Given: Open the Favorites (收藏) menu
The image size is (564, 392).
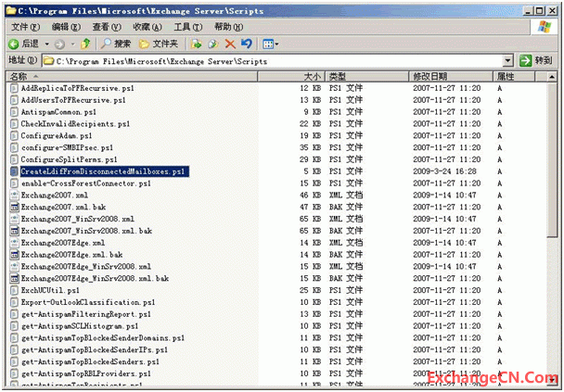Looking at the screenshot, I should 147,27.
